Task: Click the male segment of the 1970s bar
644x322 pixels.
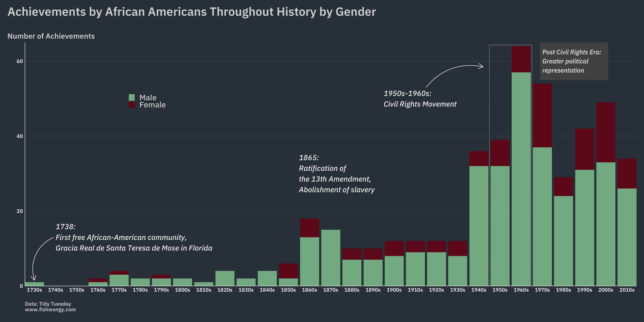Action: click(x=542, y=217)
